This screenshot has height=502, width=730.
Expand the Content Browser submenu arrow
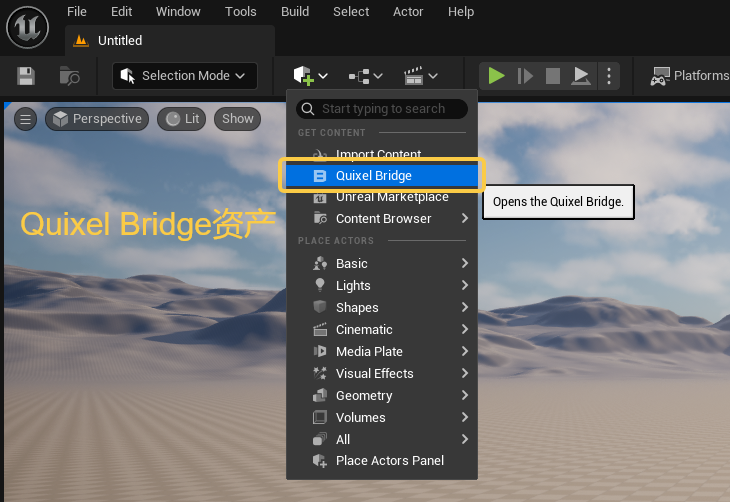465,218
